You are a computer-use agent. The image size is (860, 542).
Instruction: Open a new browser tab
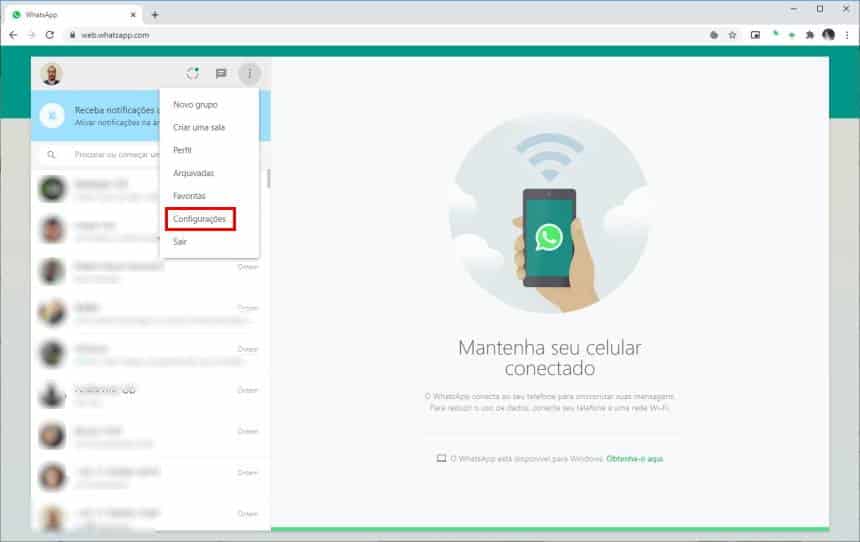tap(155, 15)
